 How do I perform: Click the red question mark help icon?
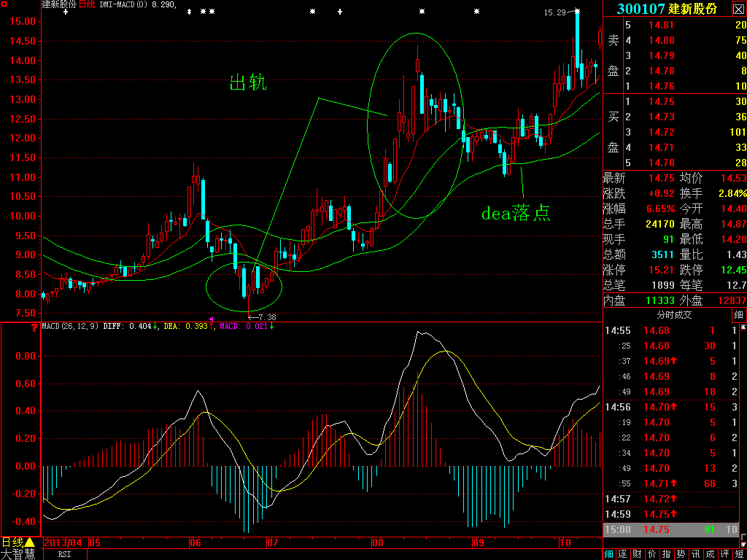(34, 328)
